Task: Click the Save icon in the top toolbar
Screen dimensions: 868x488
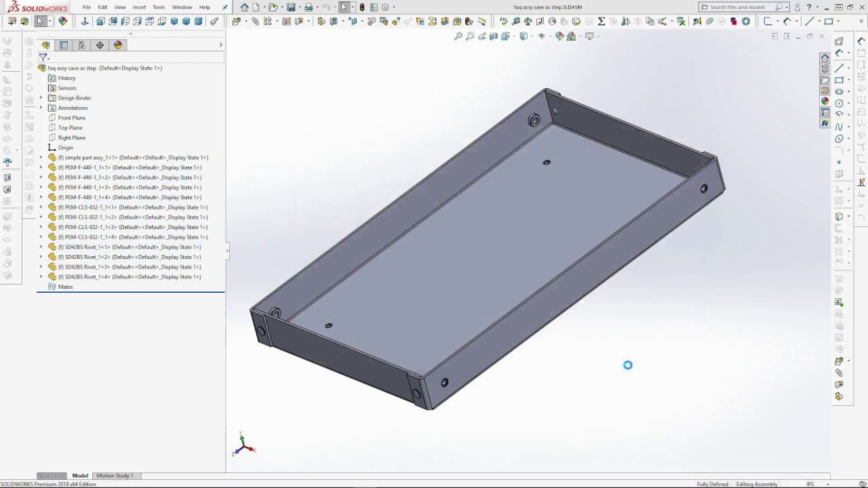Action: point(291,7)
